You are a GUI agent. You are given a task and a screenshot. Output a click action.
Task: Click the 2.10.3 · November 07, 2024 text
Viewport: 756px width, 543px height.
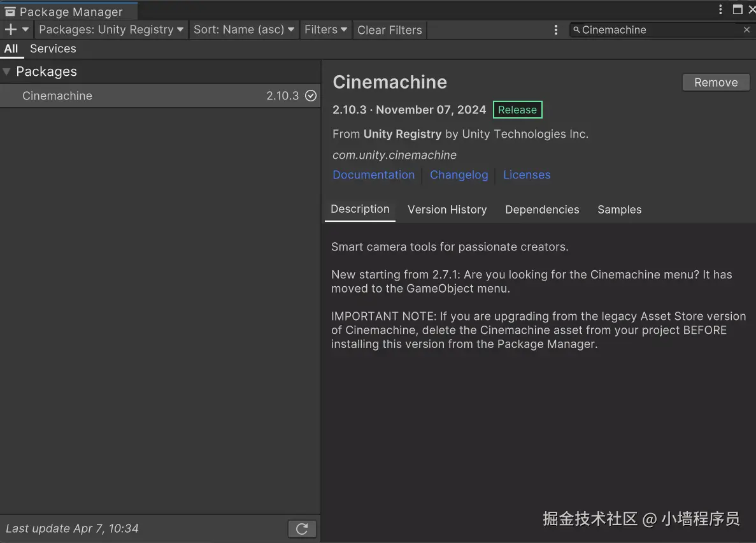tap(410, 110)
